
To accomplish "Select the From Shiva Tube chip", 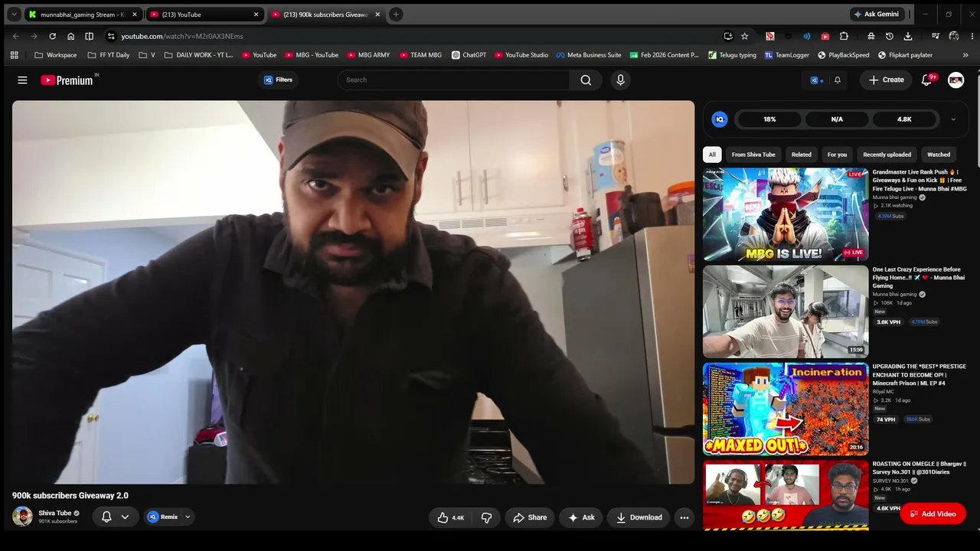I will coord(753,155).
